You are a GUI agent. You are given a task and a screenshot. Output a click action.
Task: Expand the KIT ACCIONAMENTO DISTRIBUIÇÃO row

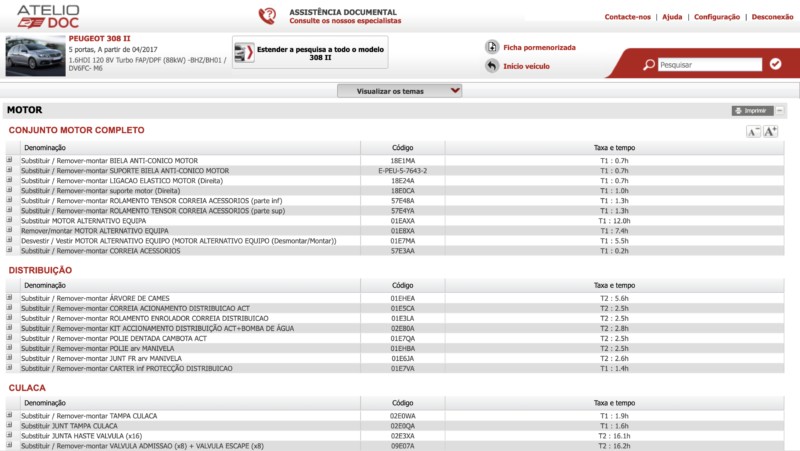point(9,328)
